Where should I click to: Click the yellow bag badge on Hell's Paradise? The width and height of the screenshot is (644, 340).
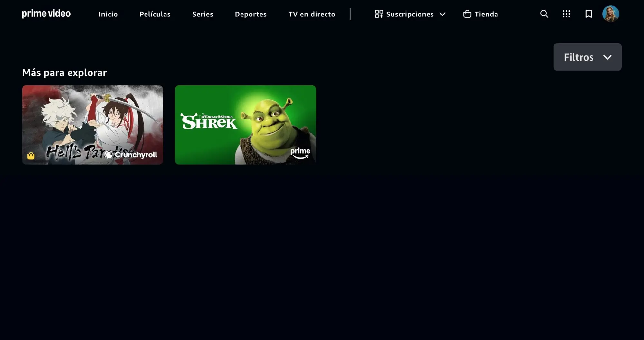(x=31, y=156)
